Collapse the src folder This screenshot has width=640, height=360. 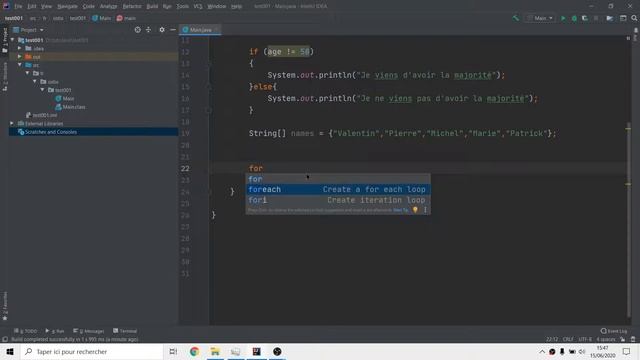tap(20, 65)
